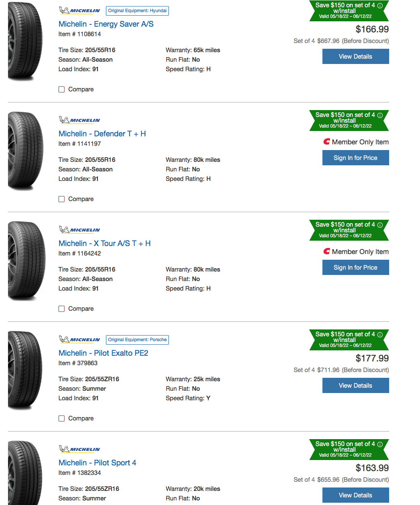Check Compare box for Energy Saver A/S

pyautogui.click(x=61, y=89)
